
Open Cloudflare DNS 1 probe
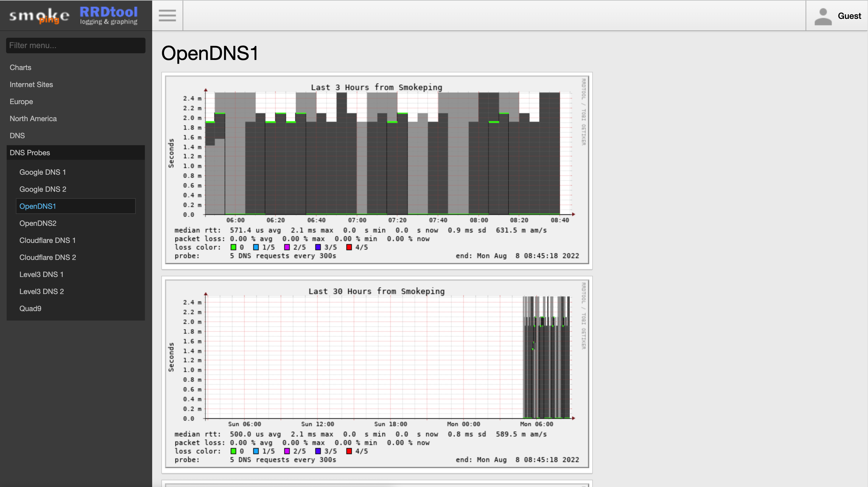point(47,240)
